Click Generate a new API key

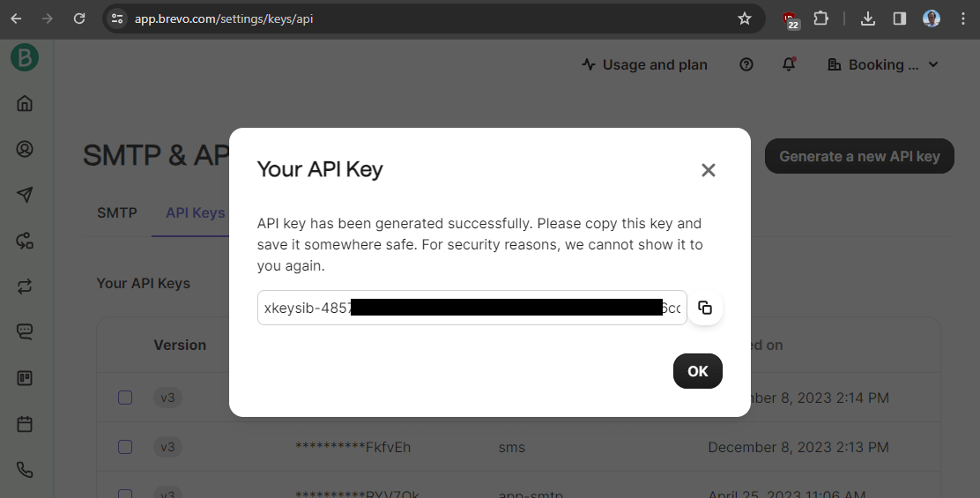point(859,156)
